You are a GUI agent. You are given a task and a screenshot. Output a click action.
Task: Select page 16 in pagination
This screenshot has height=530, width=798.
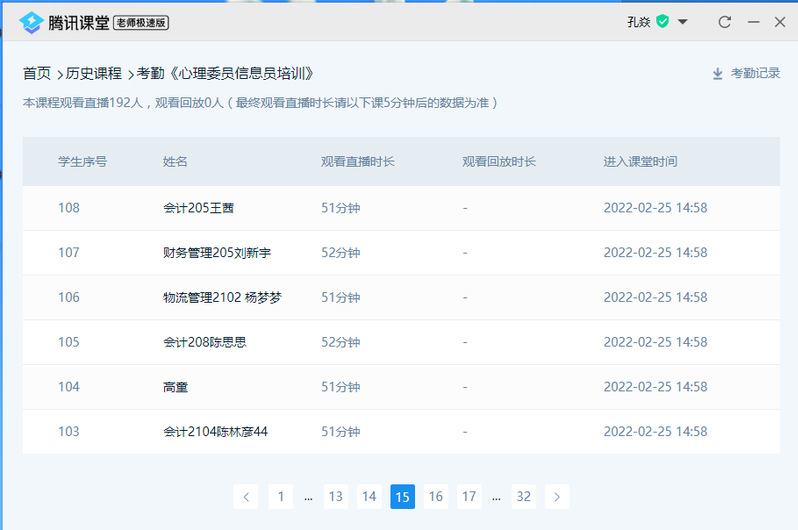436,496
